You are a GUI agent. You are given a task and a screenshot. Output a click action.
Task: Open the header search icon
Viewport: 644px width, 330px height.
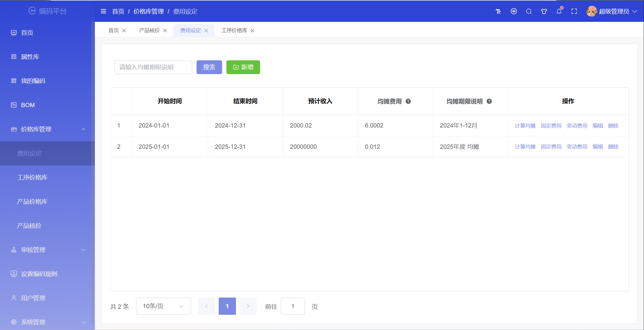(529, 11)
